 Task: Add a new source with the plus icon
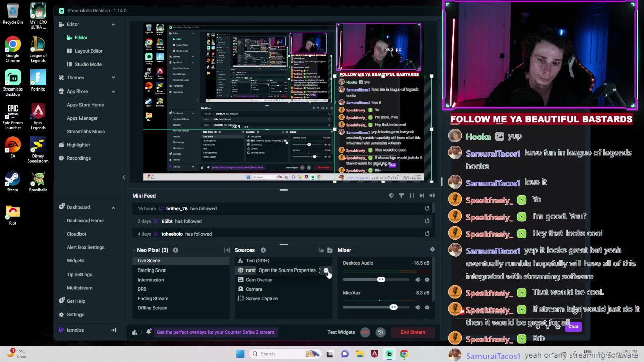[263, 250]
